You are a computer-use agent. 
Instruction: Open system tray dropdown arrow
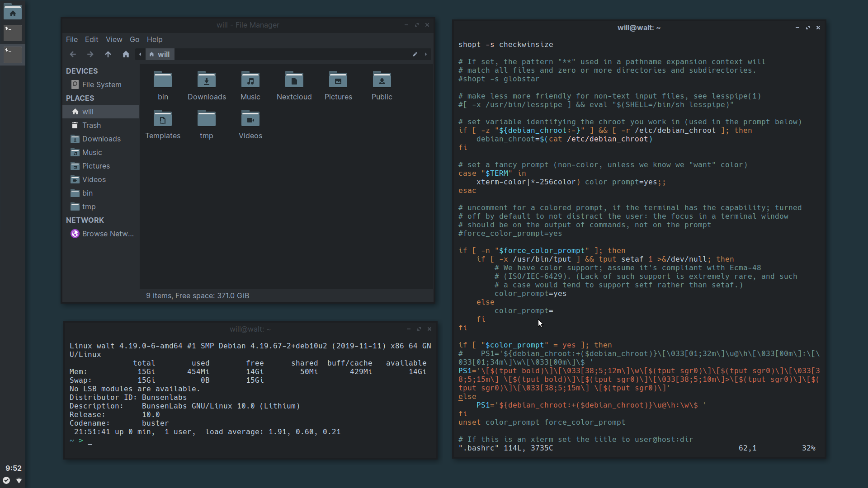coord(19,480)
